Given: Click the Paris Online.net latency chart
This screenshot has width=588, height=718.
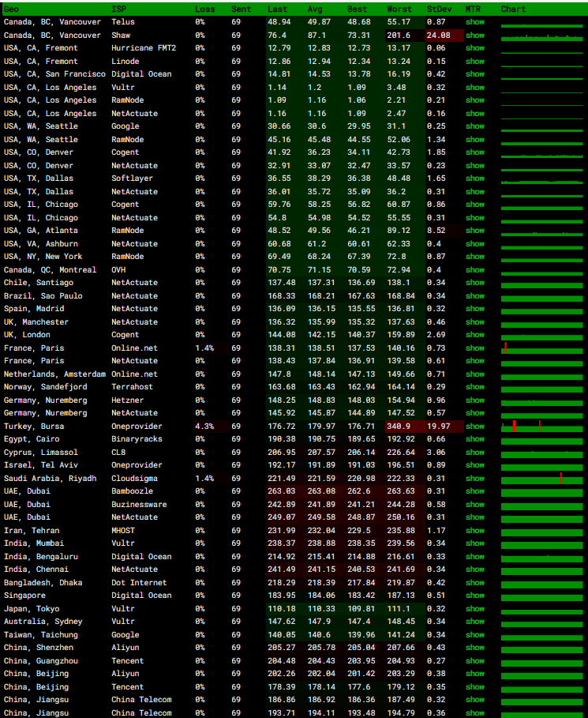Looking at the screenshot, I should coord(541,348).
